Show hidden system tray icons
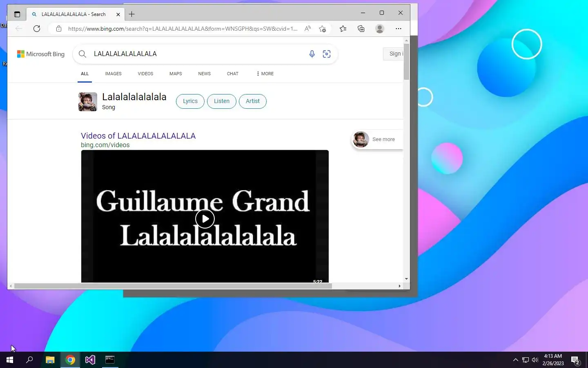This screenshot has height=368, width=588. [x=515, y=360]
